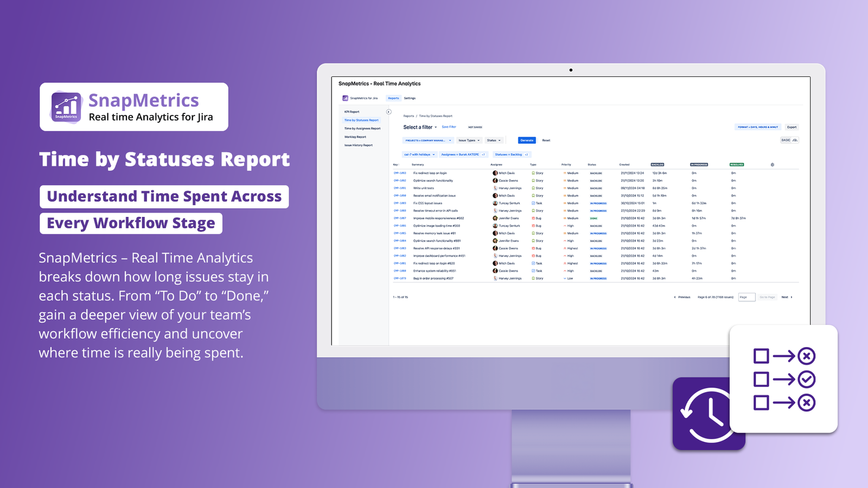Click Mitch Davis avatar in the CMP-1093 row

click(x=495, y=173)
